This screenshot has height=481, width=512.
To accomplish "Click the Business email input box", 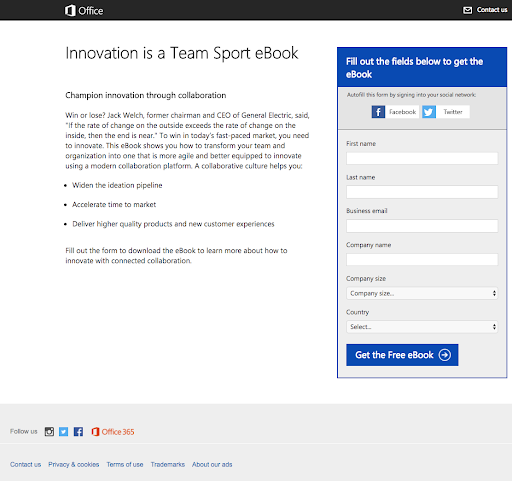I will click(422, 226).
